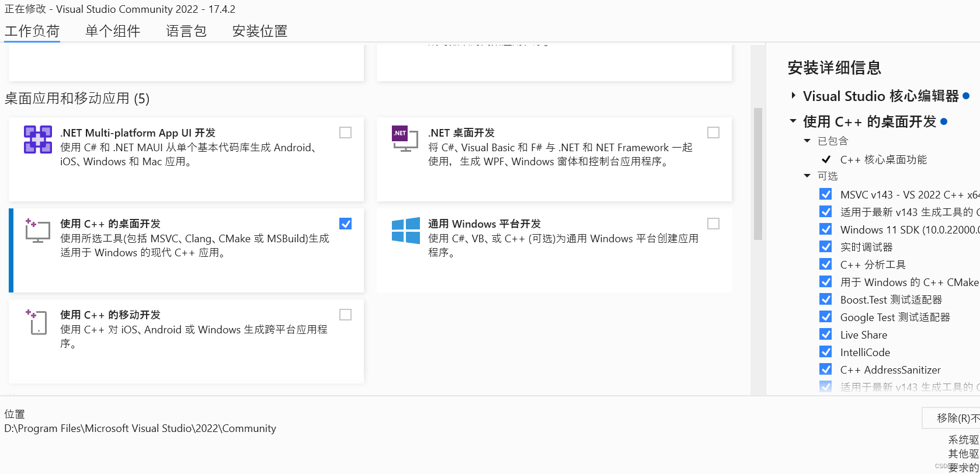The width and height of the screenshot is (980, 474).
Task: Uncheck 实时调试器 component
Action: [826, 246]
